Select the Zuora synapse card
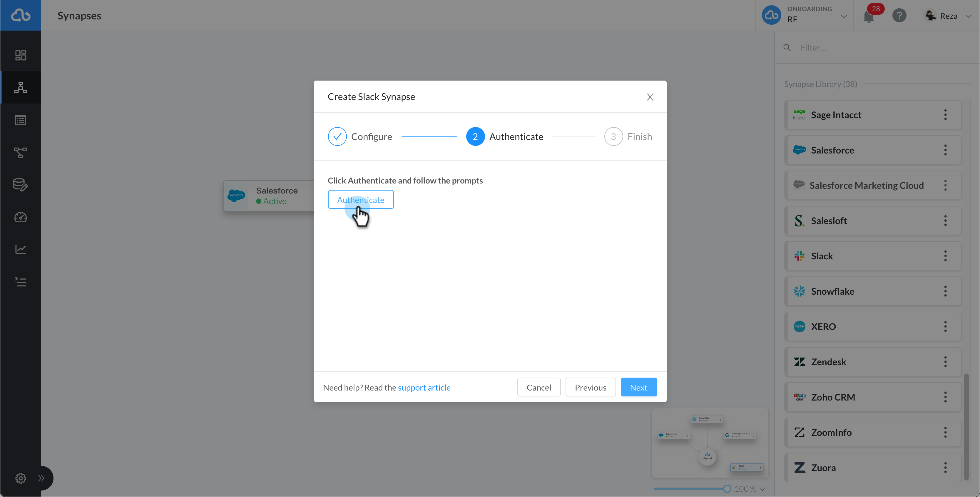980x497 pixels. [873, 468]
